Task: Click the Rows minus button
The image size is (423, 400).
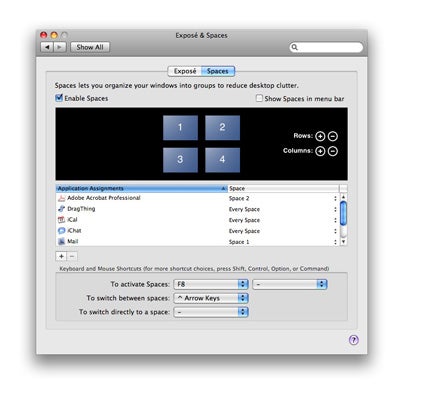Action: click(333, 136)
